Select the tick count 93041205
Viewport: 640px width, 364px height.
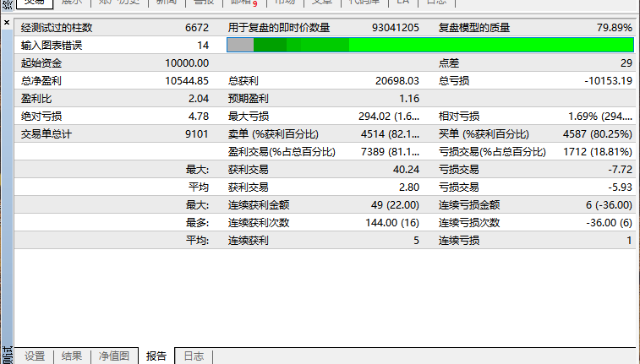point(396,28)
